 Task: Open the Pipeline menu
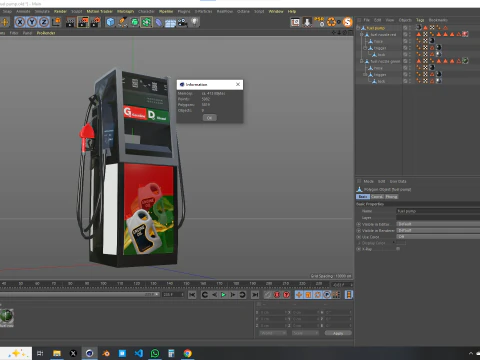point(166,11)
